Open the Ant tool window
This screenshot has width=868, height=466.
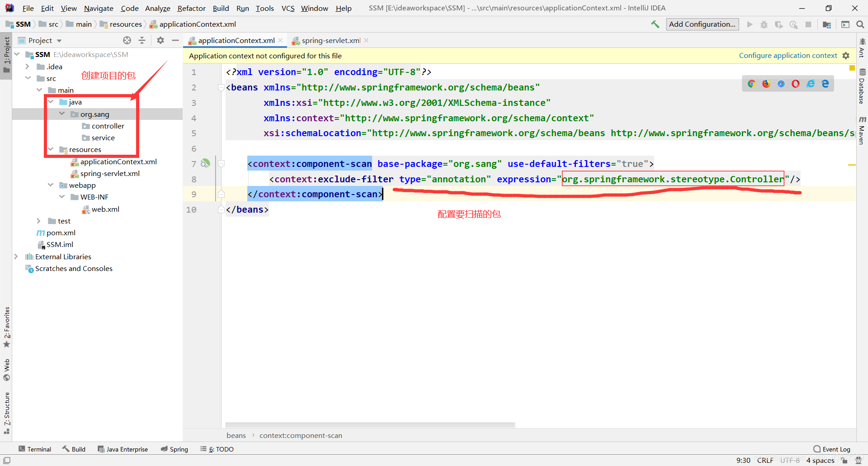pyautogui.click(x=862, y=48)
